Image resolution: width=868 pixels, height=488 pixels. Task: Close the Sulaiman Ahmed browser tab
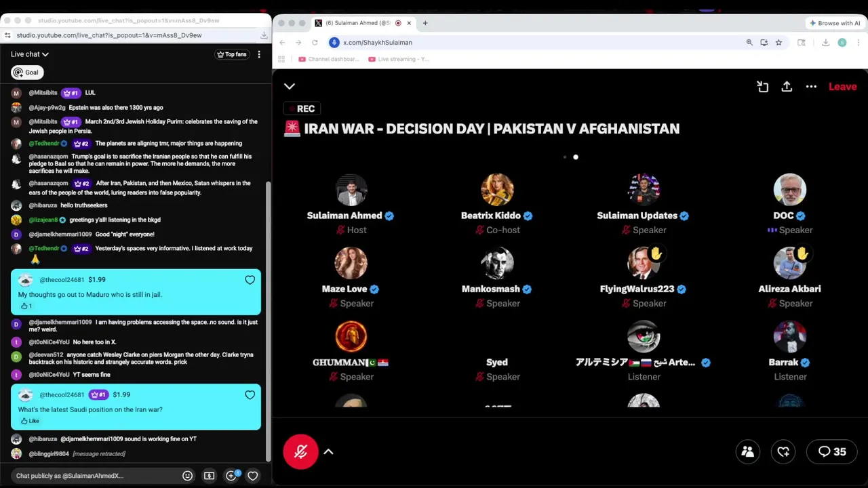click(x=409, y=23)
